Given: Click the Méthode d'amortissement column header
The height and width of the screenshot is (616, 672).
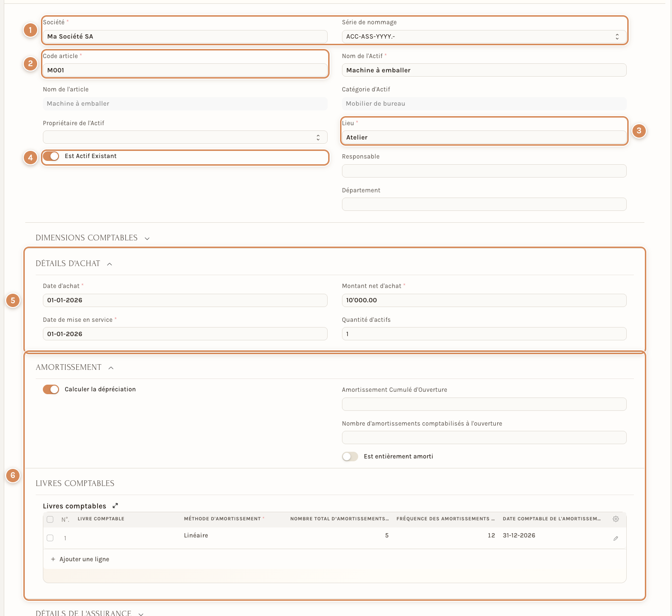Looking at the screenshot, I should 224,519.
